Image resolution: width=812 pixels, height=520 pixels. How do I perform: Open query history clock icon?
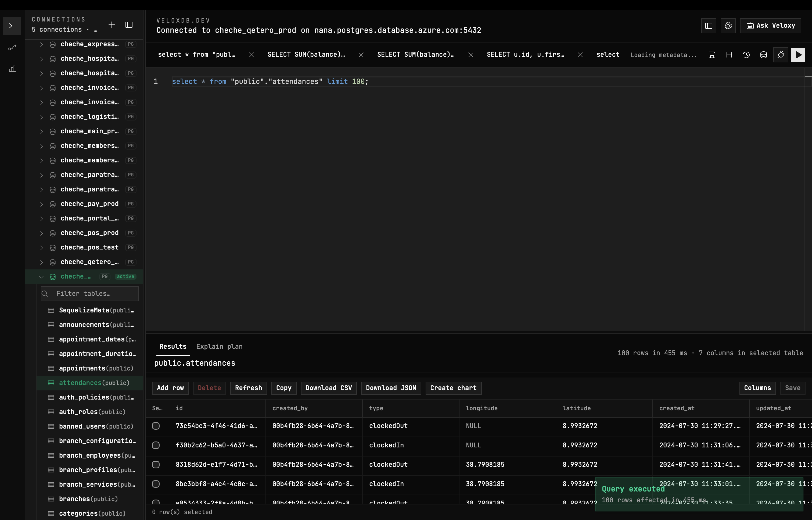(746, 55)
